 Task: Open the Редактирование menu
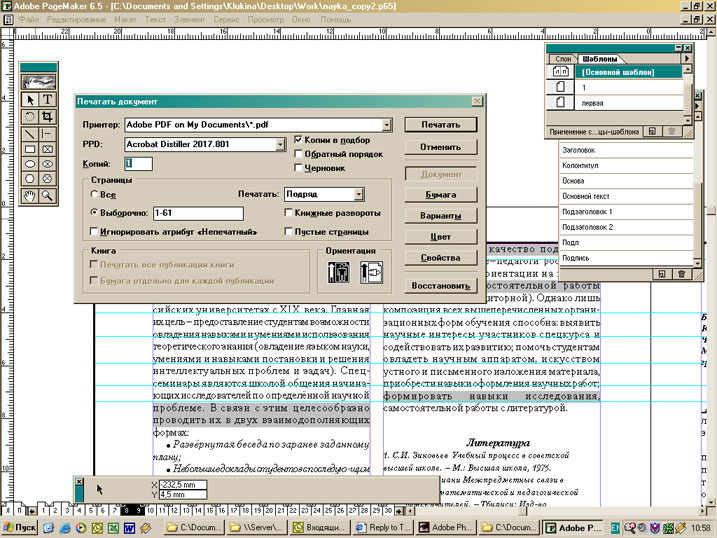tap(76, 20)
